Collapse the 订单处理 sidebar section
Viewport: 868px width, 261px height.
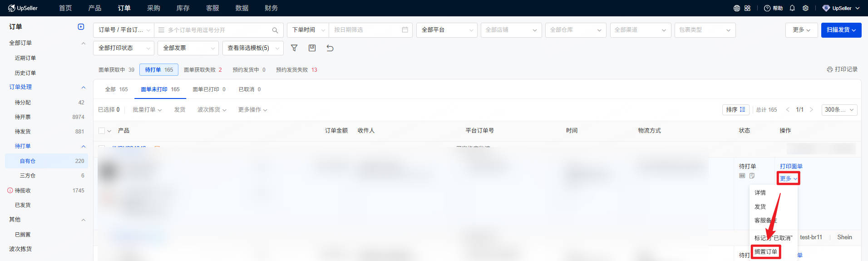pyautogui.click(x=83, y=87)
